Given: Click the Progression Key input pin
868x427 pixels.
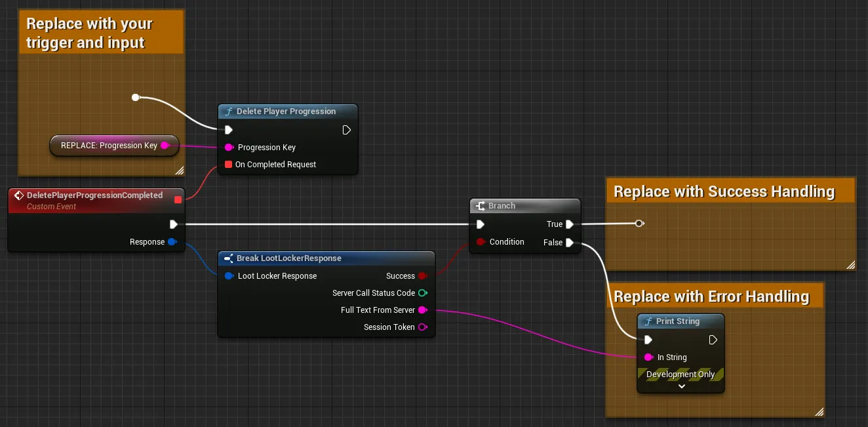Looking at the screenshot, I should tap(229, 148).
